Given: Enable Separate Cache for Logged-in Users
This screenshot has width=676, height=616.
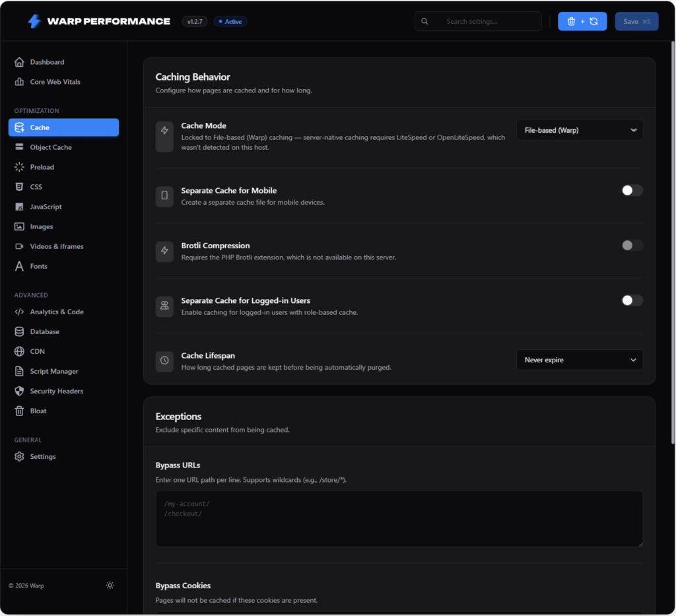Looking at the screenshot, I should pyautogui.click(x=632, y=300).
